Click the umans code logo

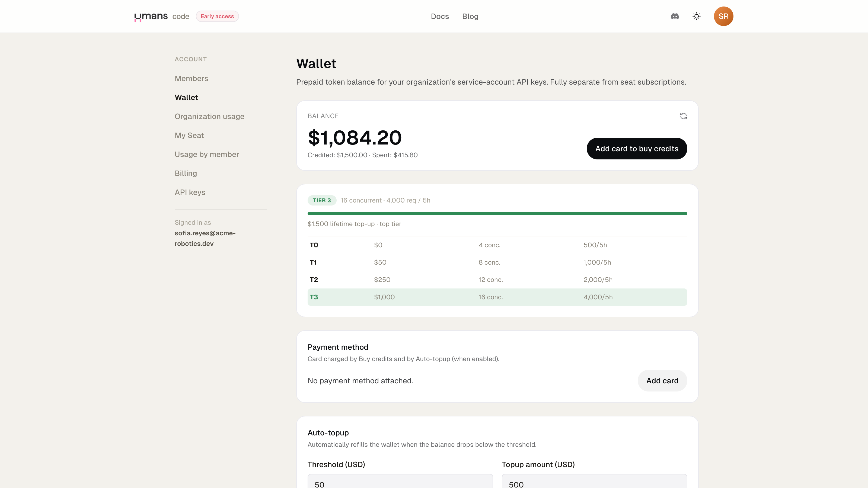tap(162, 16)
